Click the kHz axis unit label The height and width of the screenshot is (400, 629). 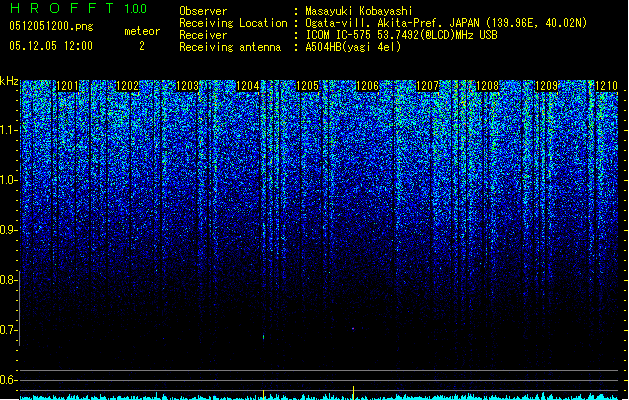tap(9, 81)
